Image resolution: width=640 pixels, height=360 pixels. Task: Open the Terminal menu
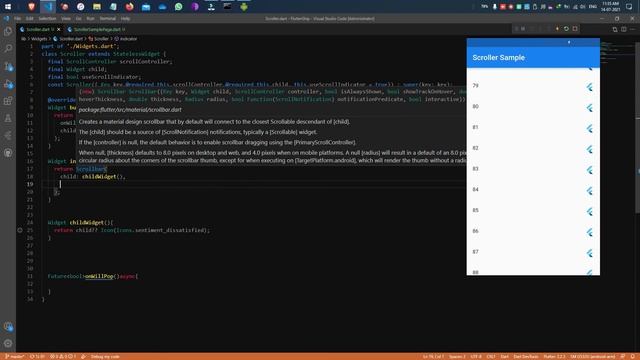[108, 19]
